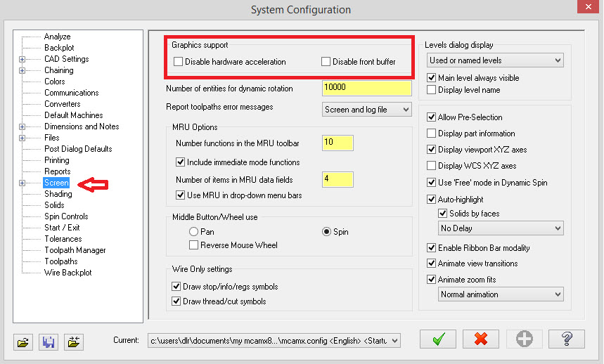Image resolution: width=604 pixels, height=364 pixels.
Task: Select Shading in the settings tree
Action: [x=58, y=194]
